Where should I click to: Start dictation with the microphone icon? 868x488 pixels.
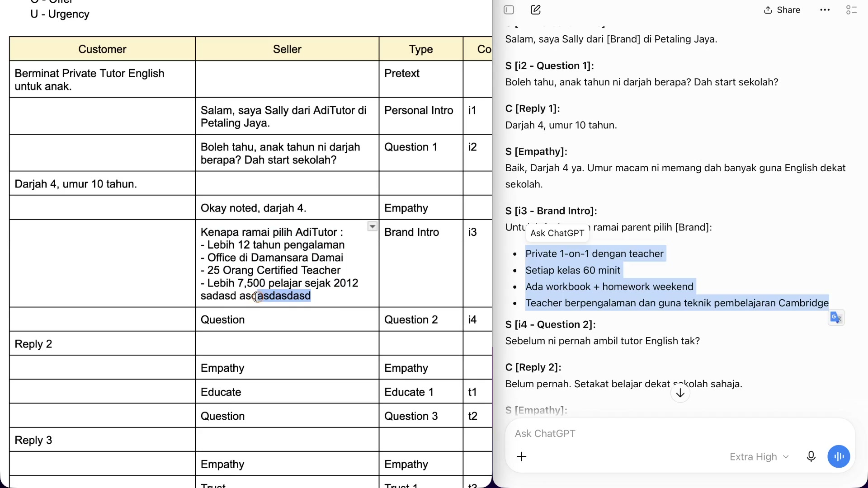811,457
